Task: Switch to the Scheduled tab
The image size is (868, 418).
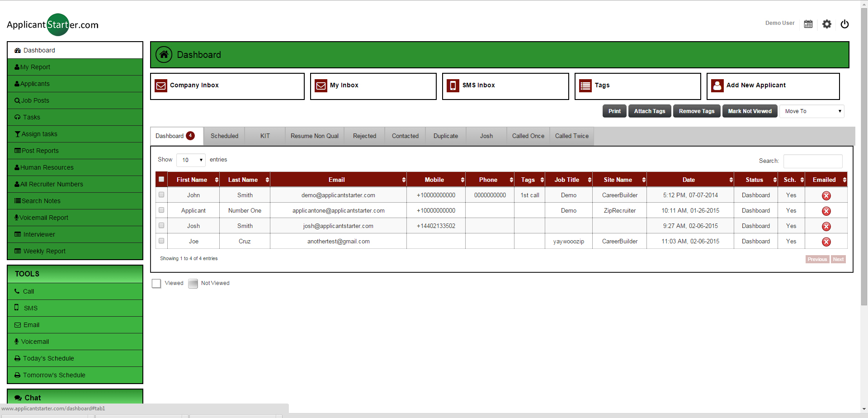Action: 224,136
